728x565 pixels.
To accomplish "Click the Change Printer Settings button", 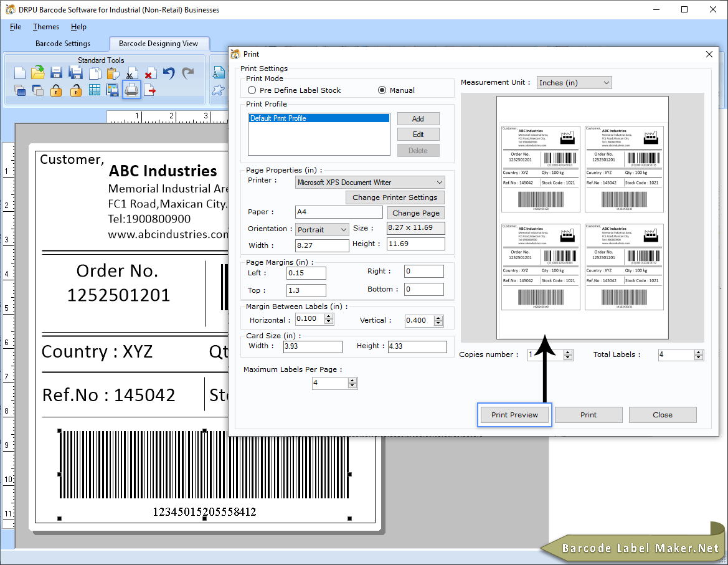I will (x=395, y=197).
